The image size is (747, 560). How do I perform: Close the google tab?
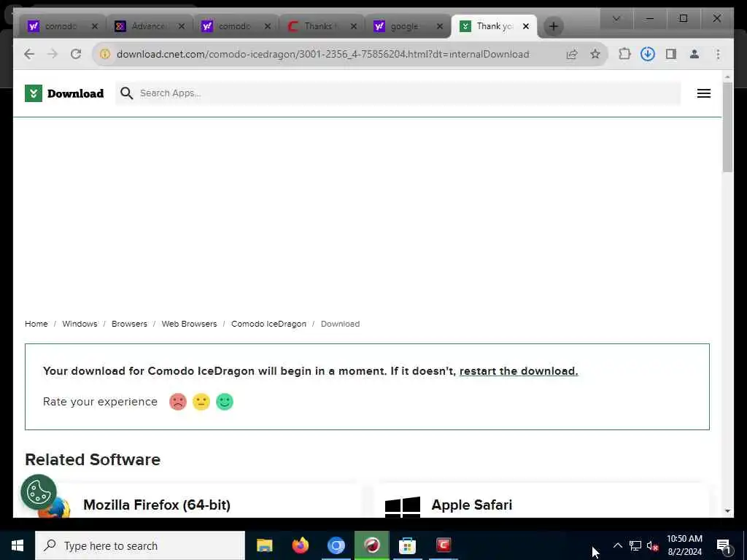click(x=440, y=26)
